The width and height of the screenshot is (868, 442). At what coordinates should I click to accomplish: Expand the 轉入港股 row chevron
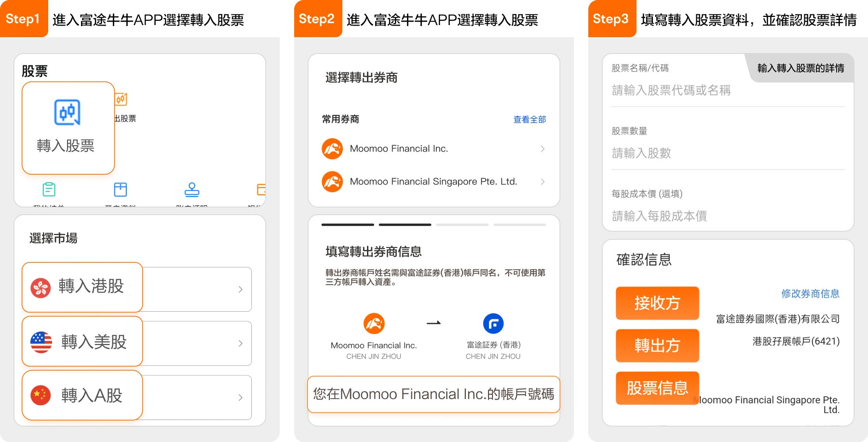pyautogui.click(x=240, y=289)
